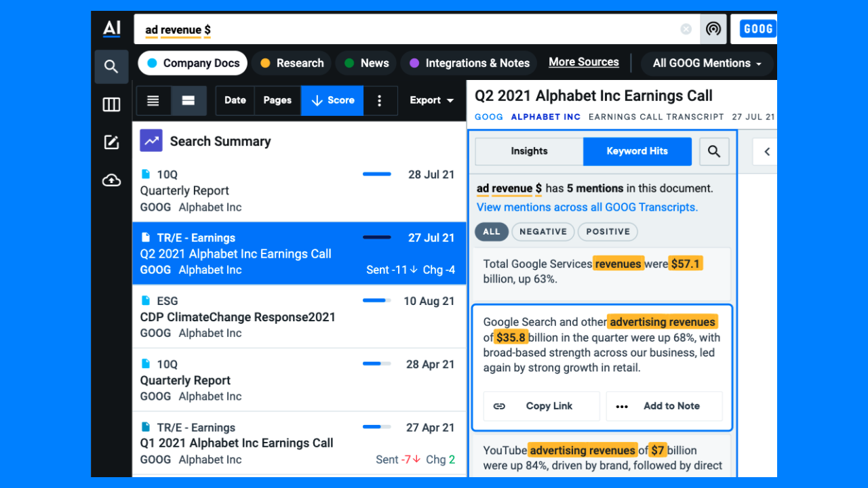Open the search sidebar icon
Screen dimensions: 868x488
[111, 66]
